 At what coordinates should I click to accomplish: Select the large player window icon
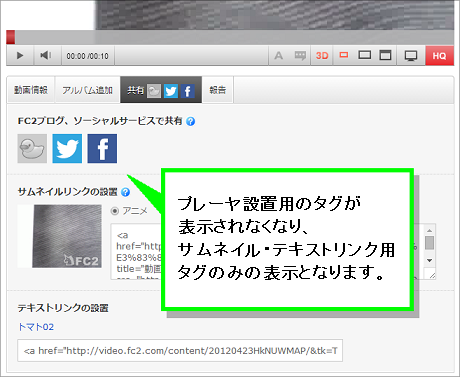385,55
